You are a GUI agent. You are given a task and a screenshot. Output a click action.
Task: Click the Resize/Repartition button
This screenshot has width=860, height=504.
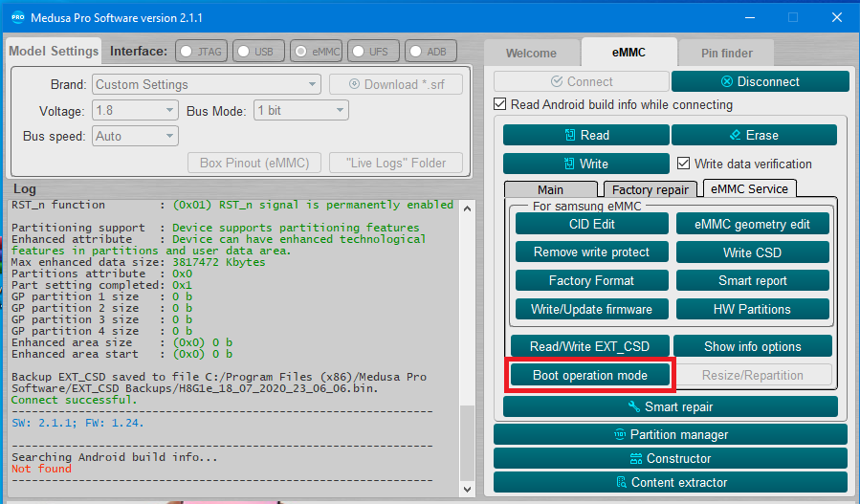[753, 375]
